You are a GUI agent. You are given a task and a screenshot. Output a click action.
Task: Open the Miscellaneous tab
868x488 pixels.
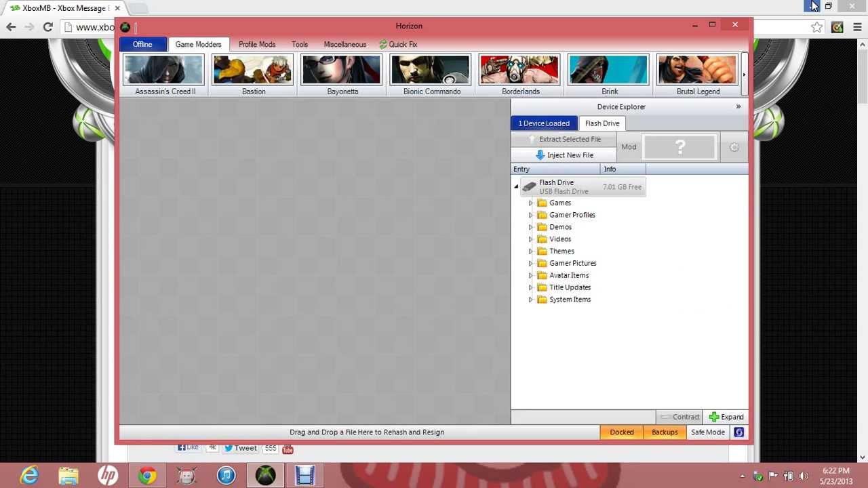(x=344, y=44)
